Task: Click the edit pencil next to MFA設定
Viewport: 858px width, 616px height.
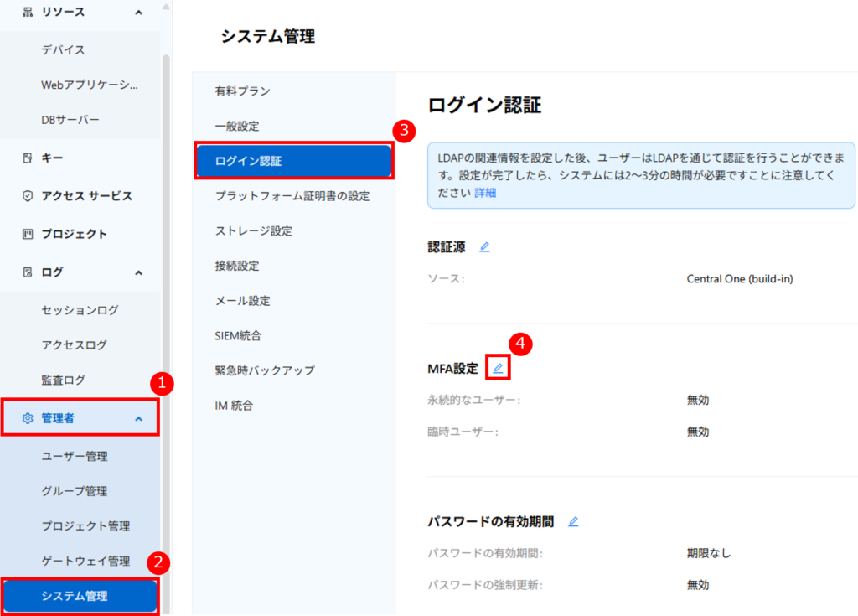Action: (x=498, y=368)
